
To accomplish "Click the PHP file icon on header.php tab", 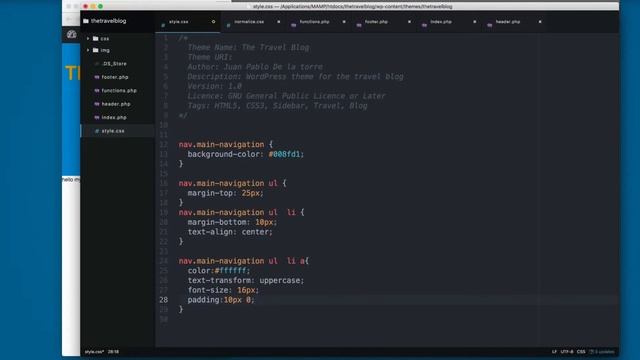I will (489, 25).
